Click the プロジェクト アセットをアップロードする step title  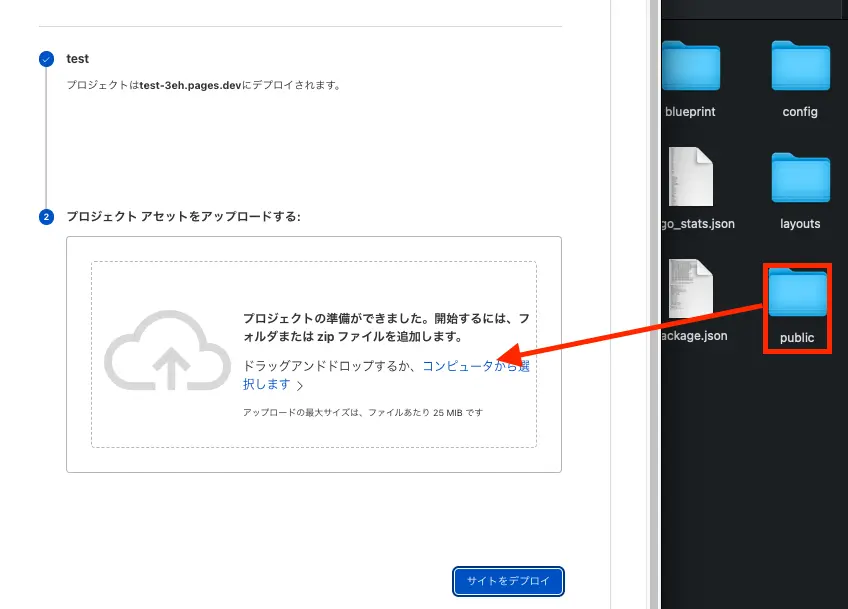[183, 216]
